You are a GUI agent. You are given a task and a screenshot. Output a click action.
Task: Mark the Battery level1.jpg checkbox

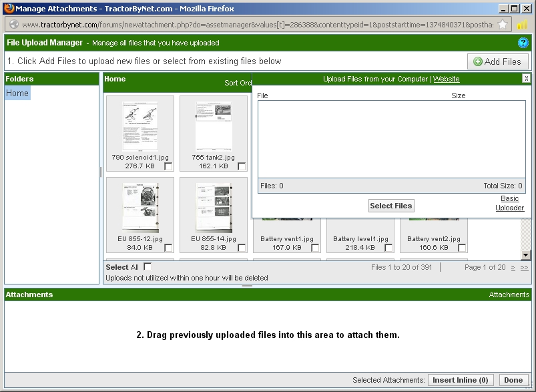[x=388, y=248]
